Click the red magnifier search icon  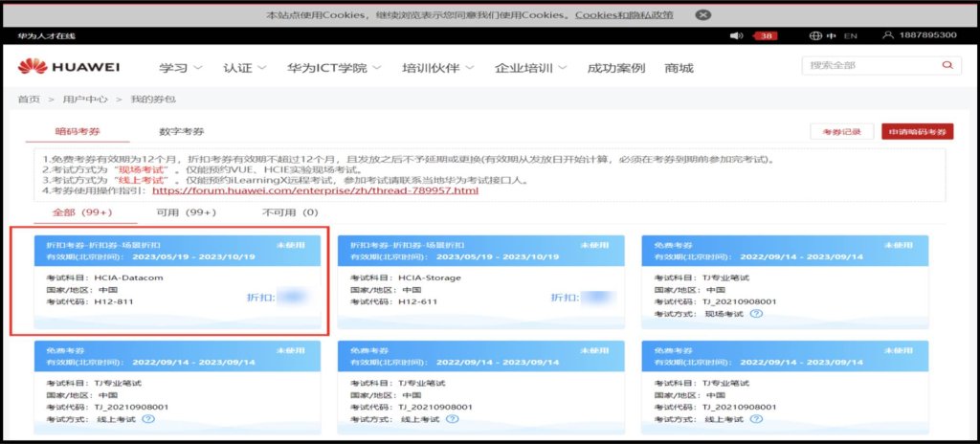click(x=947, y=65)
